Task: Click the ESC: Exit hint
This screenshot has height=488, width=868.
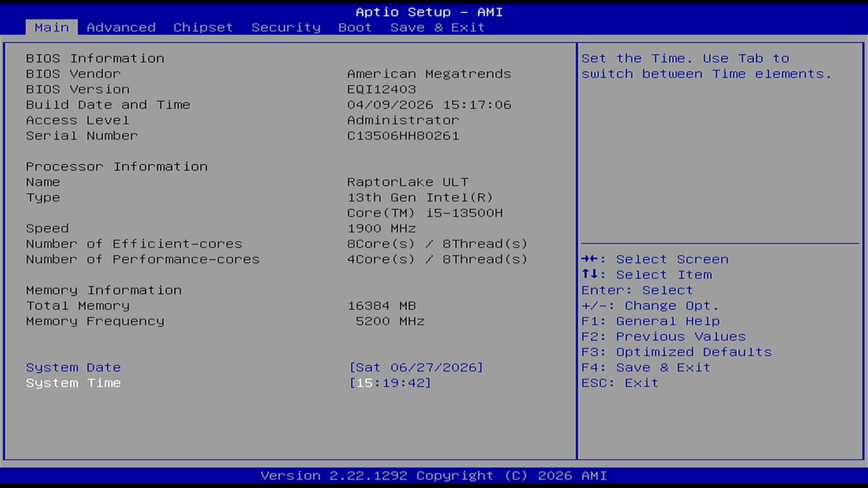Action: (x=619, y=383)
